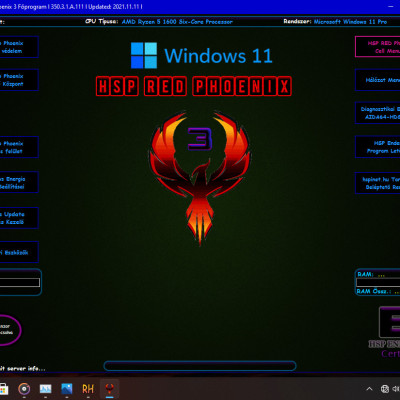Screen dimensions: 400x400
Task: Open the Diagnosztikai AIDA64 button
Action: pyautogui.click(x=378, y=113)
